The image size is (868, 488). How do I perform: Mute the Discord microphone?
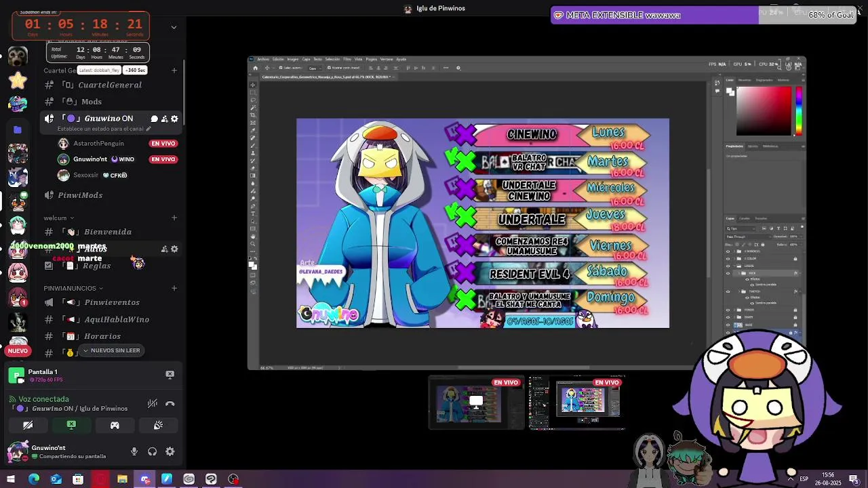tap(134, 451)
